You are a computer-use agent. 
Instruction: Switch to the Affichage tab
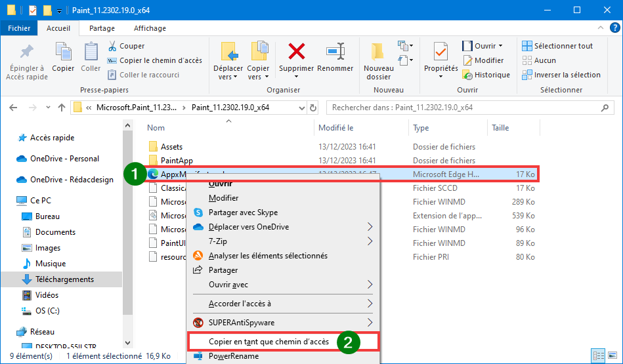pos(150,28)
